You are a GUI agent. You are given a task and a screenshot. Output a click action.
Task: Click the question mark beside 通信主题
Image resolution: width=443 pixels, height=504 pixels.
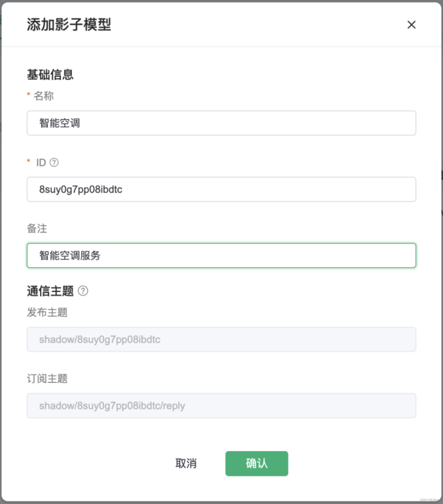pos(83,291)
